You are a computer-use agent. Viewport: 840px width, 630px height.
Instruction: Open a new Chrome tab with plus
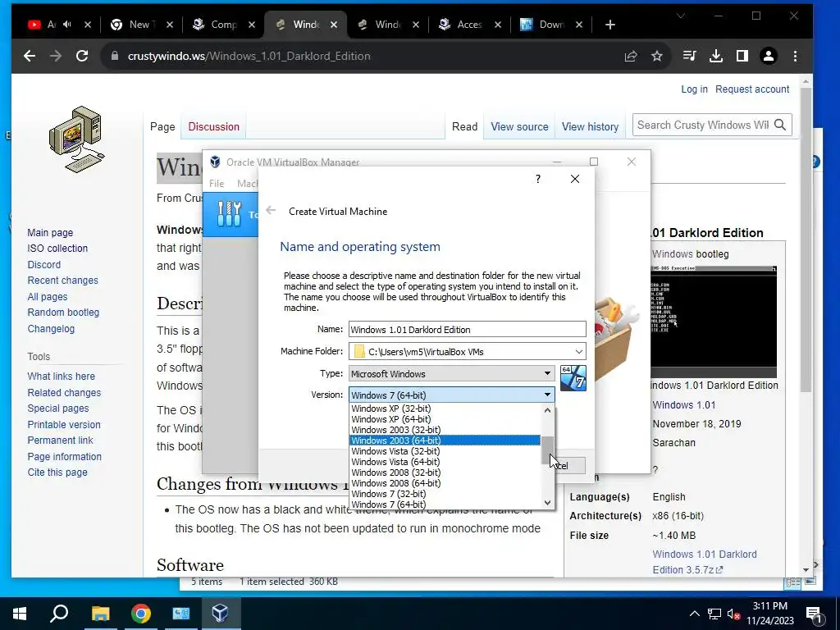click(609, 25)
